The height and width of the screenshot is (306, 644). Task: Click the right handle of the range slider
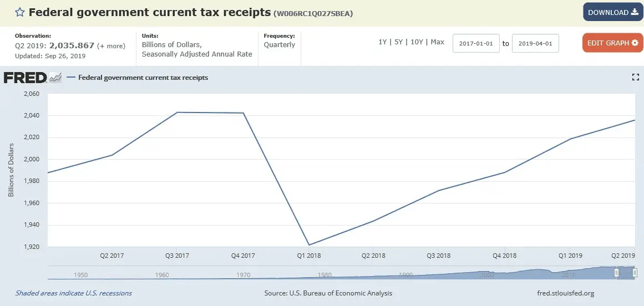pos(634,272)
